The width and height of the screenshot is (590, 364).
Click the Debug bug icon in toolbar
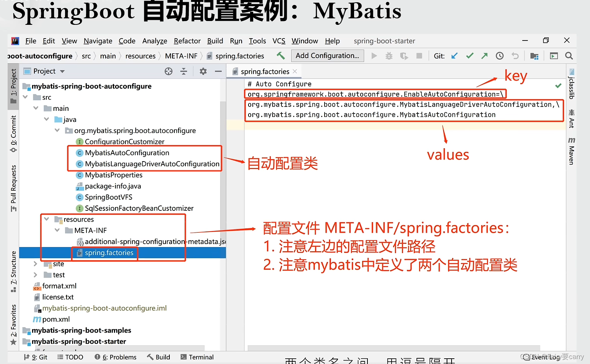[x=389, y=56]
